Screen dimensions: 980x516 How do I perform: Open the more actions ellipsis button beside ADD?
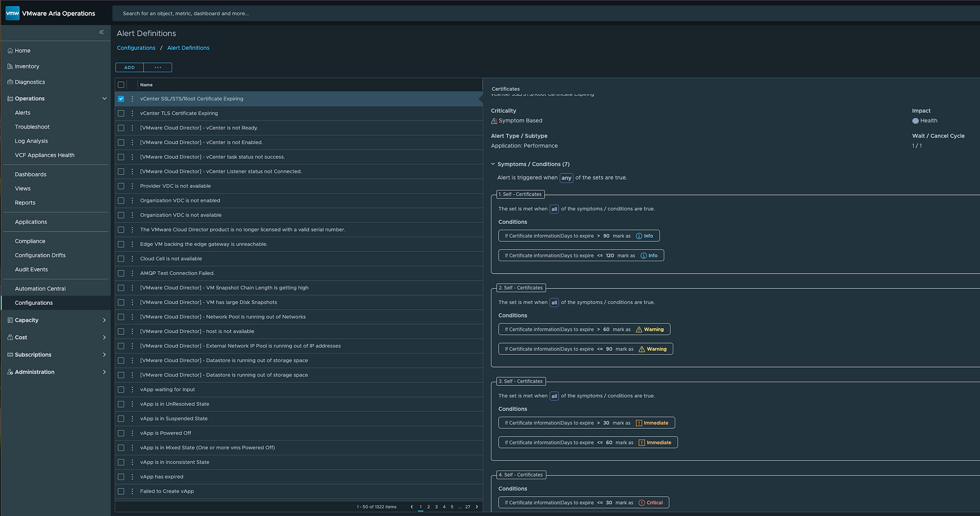click(x=158, y=67)
